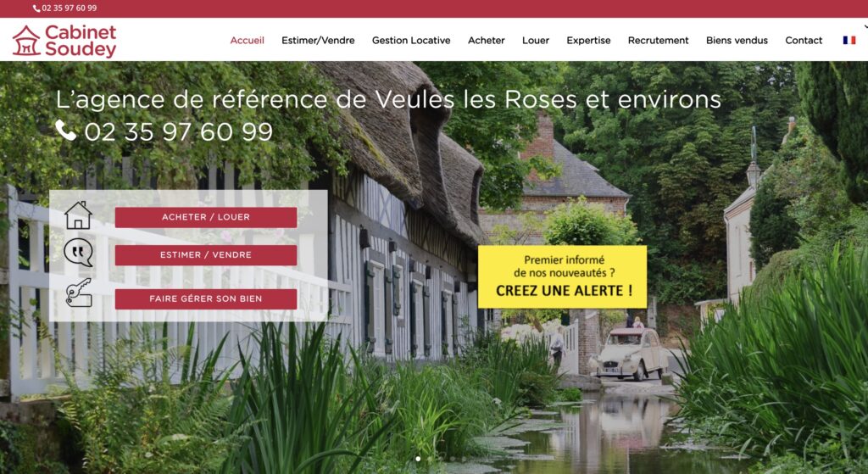This screenshot has height=474, width=868.
Task: Click the Cabinet Soudey house logo
Action: 64,41
